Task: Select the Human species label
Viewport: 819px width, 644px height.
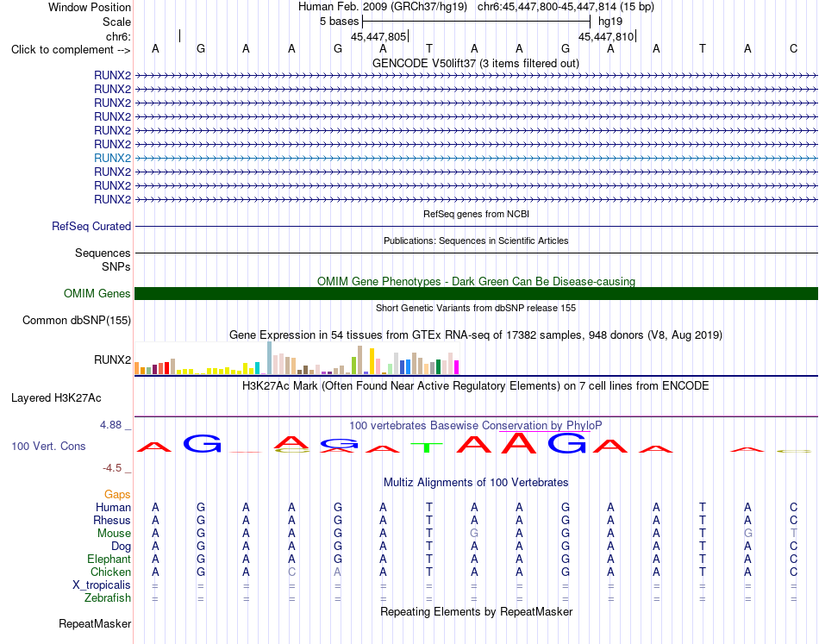Action: point(113,507)
